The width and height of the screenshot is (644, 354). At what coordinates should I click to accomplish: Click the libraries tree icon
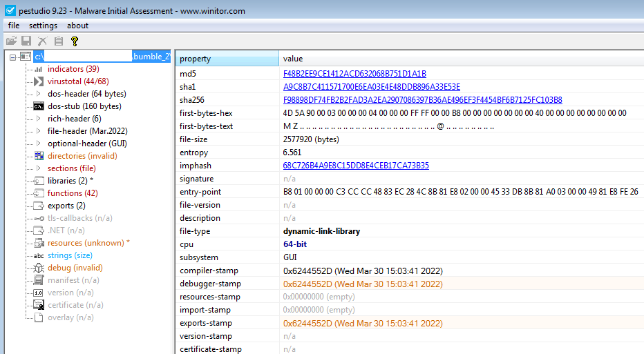click(x=39, y=181)
